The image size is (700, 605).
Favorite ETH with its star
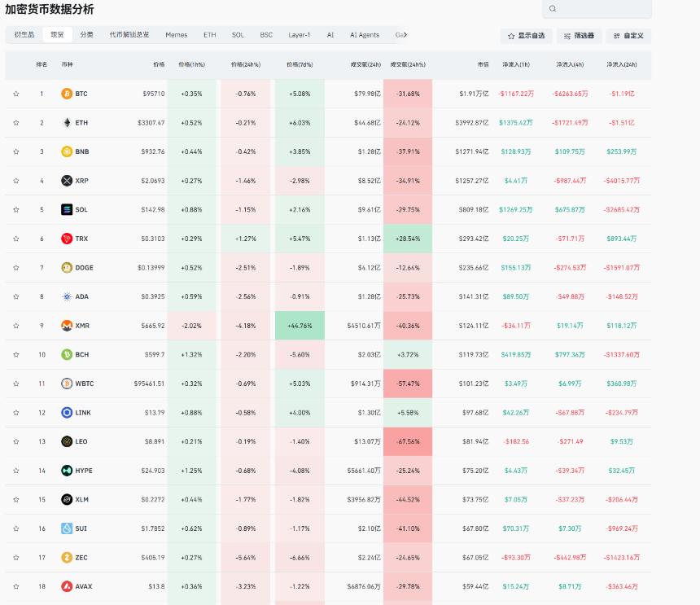pos(16,123)
